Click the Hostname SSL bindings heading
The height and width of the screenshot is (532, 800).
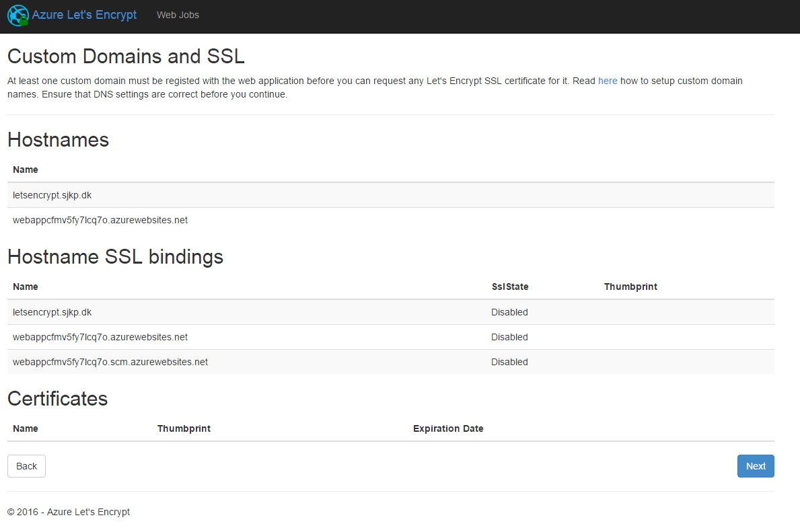(115, 257)
